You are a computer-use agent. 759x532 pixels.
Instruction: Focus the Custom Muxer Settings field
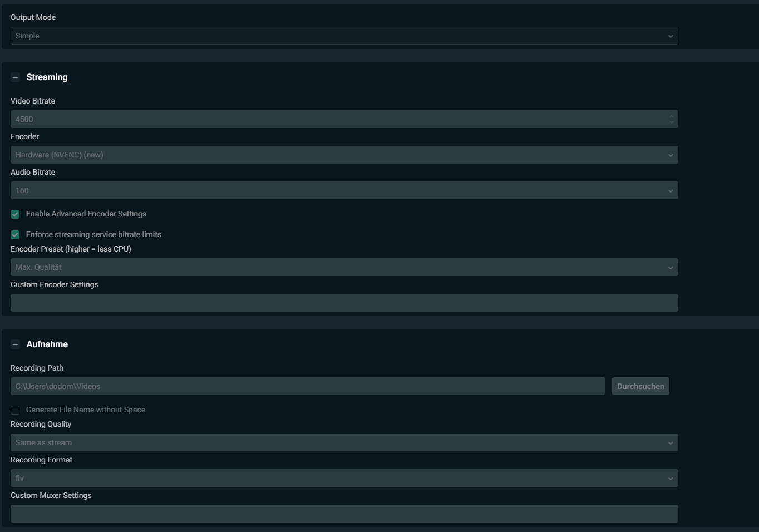pyautogui.click(x=344, y=514)
